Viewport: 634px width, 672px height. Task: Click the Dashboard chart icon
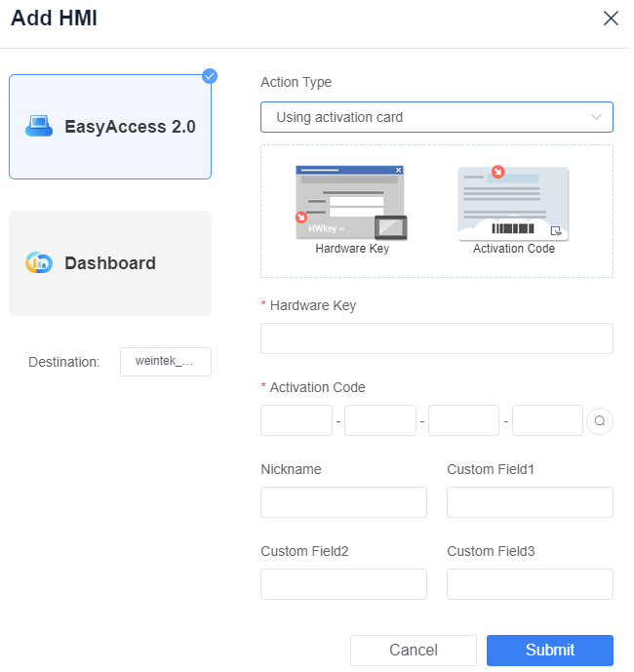(x=39, y=264)
